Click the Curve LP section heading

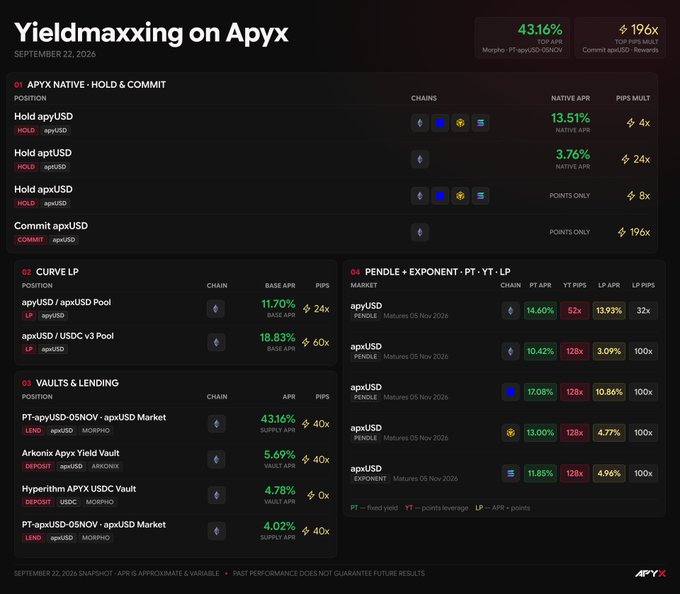(x=57, y=272)
